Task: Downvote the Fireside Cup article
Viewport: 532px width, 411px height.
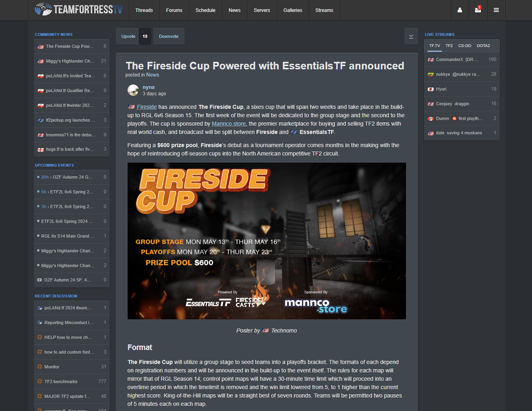Action: 169,36
